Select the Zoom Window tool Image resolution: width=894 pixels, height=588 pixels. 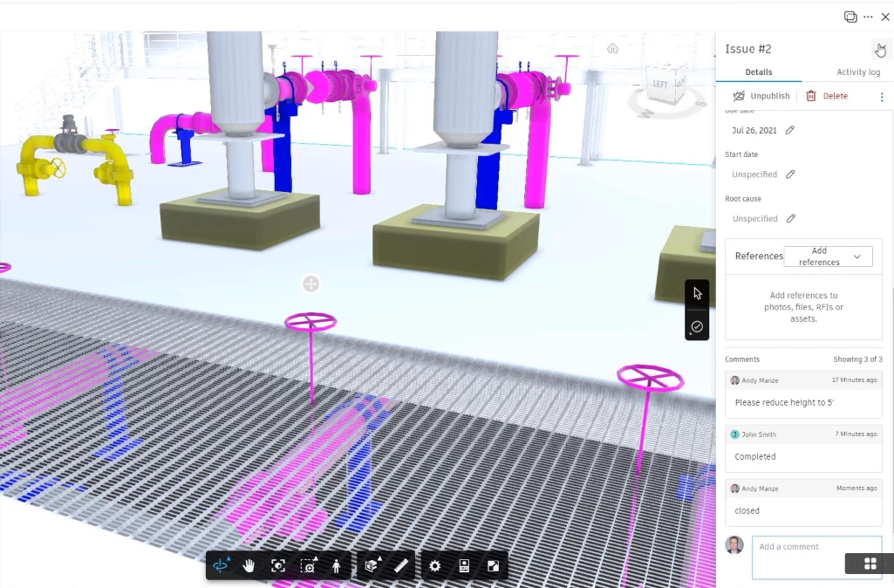(309, 565)
